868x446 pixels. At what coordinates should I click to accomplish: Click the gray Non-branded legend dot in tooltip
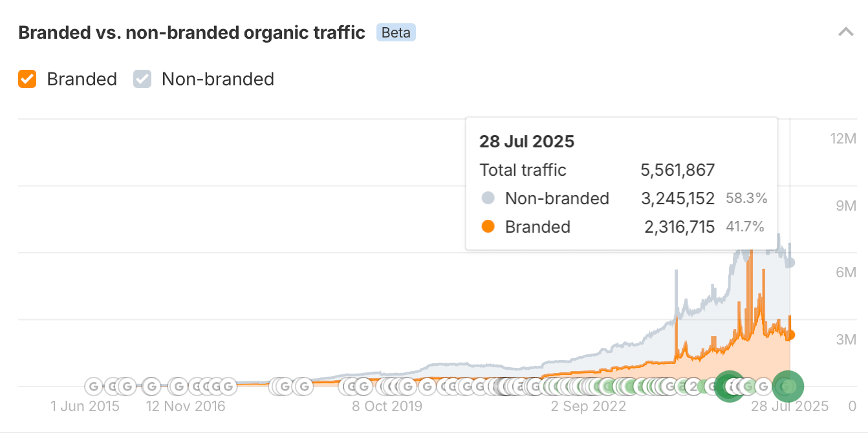pyautogui.click(x=488, y=198)
